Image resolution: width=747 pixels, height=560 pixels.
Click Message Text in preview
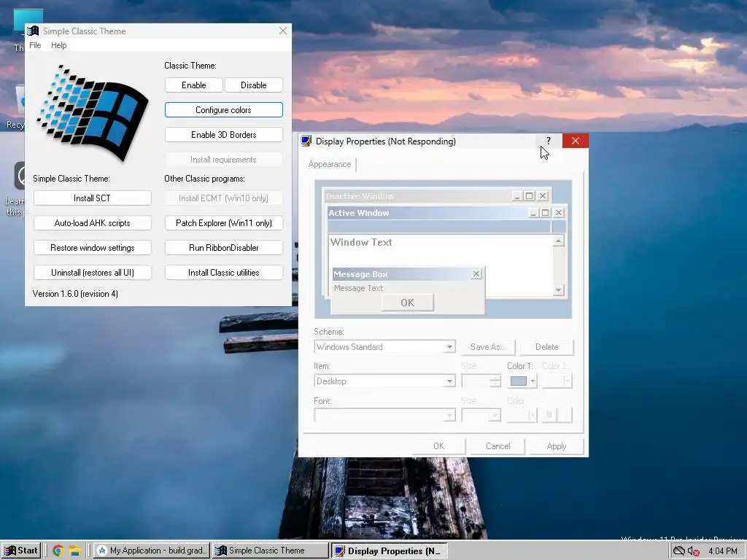pos(359,288)
